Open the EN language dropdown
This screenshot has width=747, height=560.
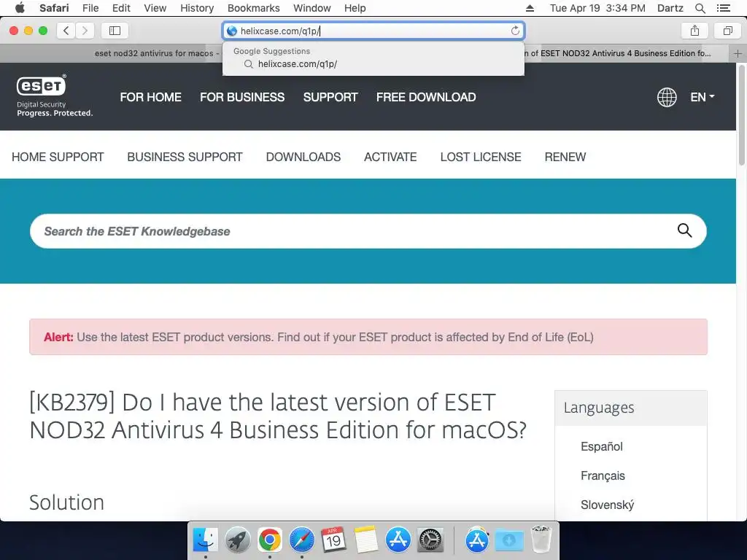(703, 97)
